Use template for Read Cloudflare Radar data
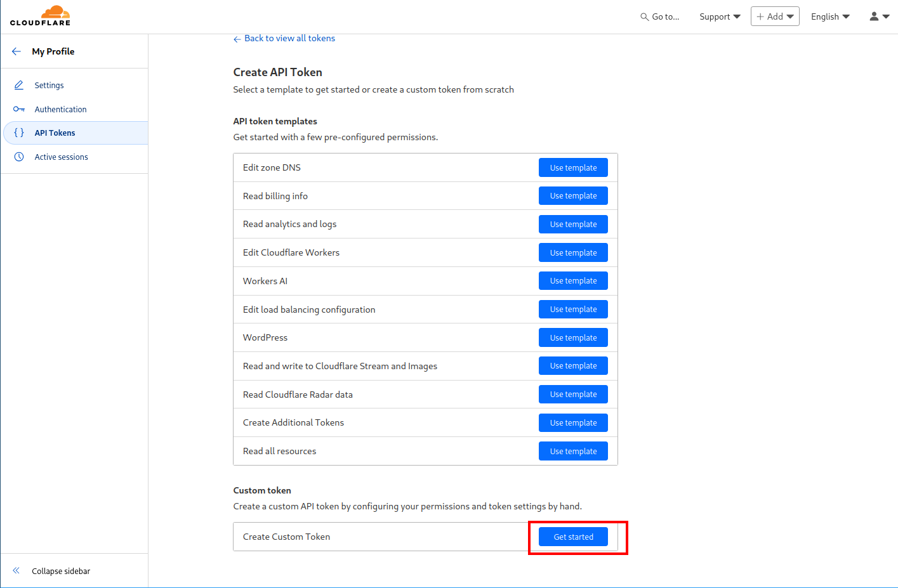The image size is (898, 588). tap(573, 394)
